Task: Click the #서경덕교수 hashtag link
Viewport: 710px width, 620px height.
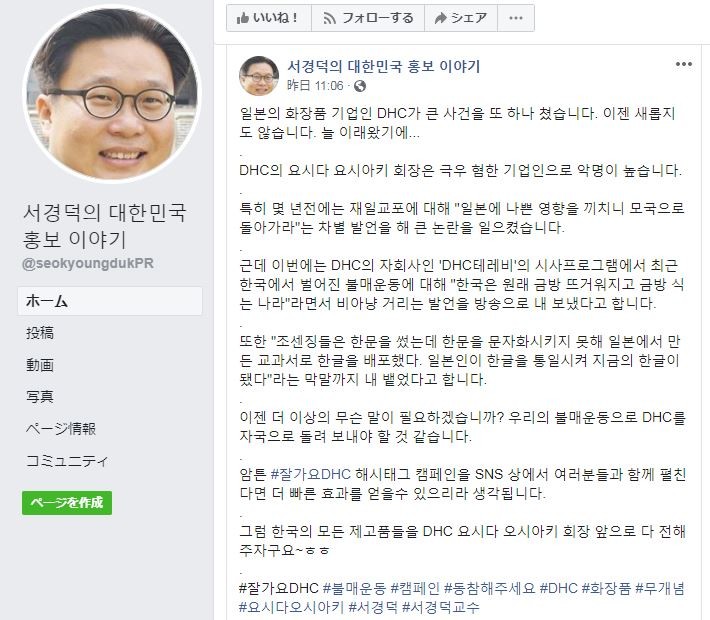Action: (440, 607)
